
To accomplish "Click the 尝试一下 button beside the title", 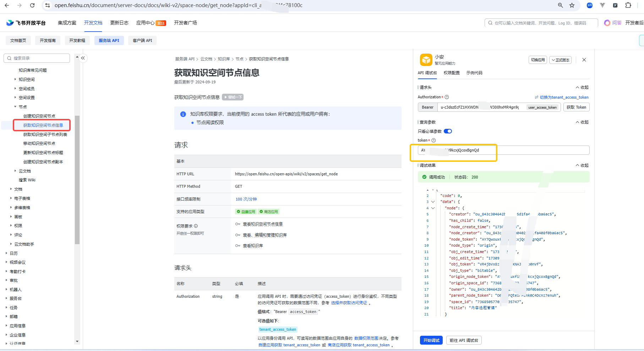I will point(233,97).
